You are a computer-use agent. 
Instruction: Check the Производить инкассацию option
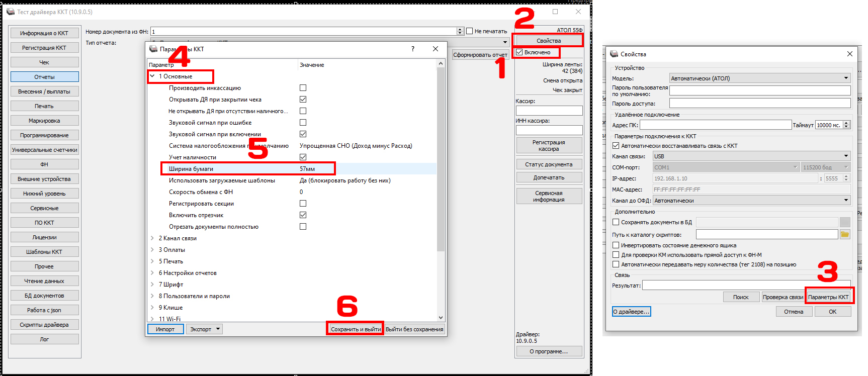tap(303, 88)
